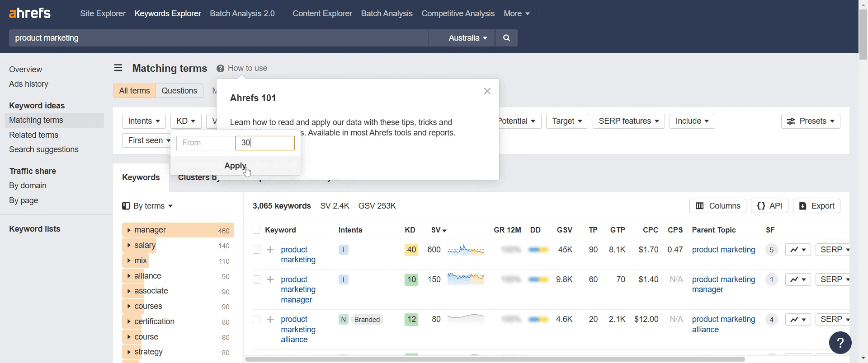Click the N intent badge for product marketing alliance

tap(344, 319)
